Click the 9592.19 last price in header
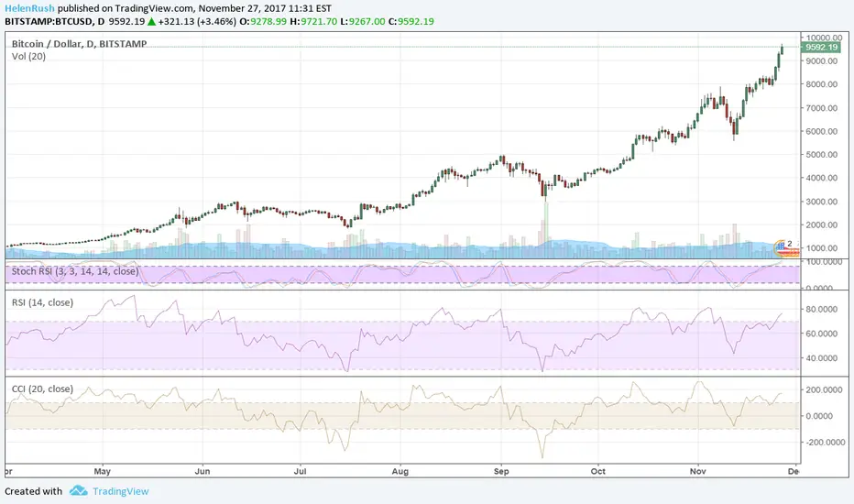This screenshot has height=504, width=854. point(126,22)
